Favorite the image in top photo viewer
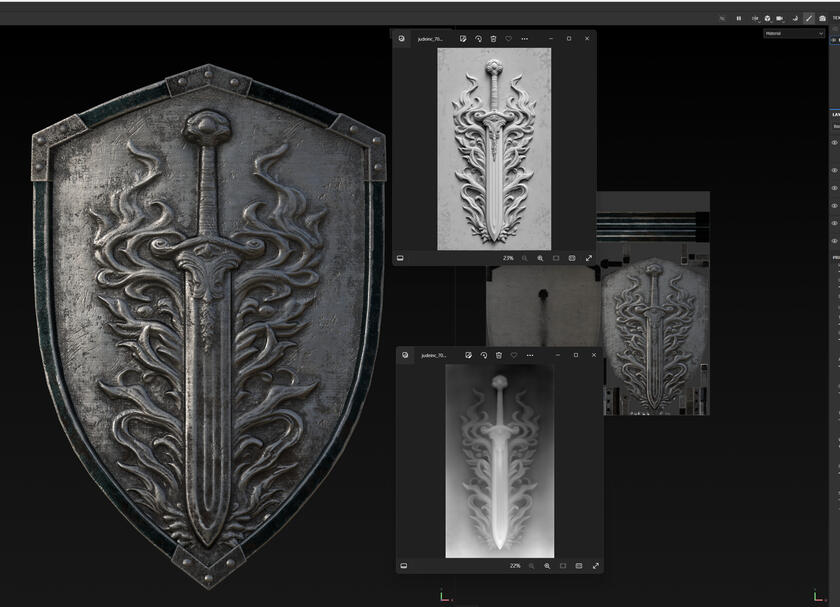This screenshot has width=840, height=607. 508,38
